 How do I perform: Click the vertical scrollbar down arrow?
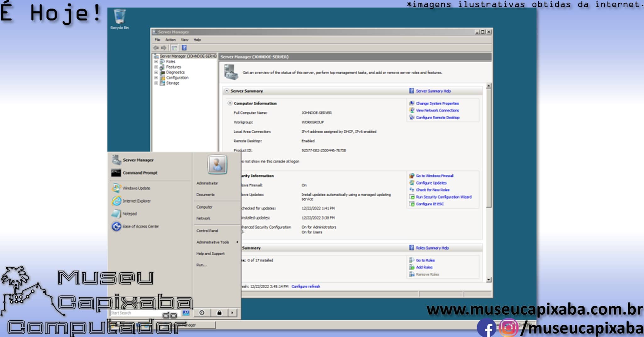(x=488, y=280)
